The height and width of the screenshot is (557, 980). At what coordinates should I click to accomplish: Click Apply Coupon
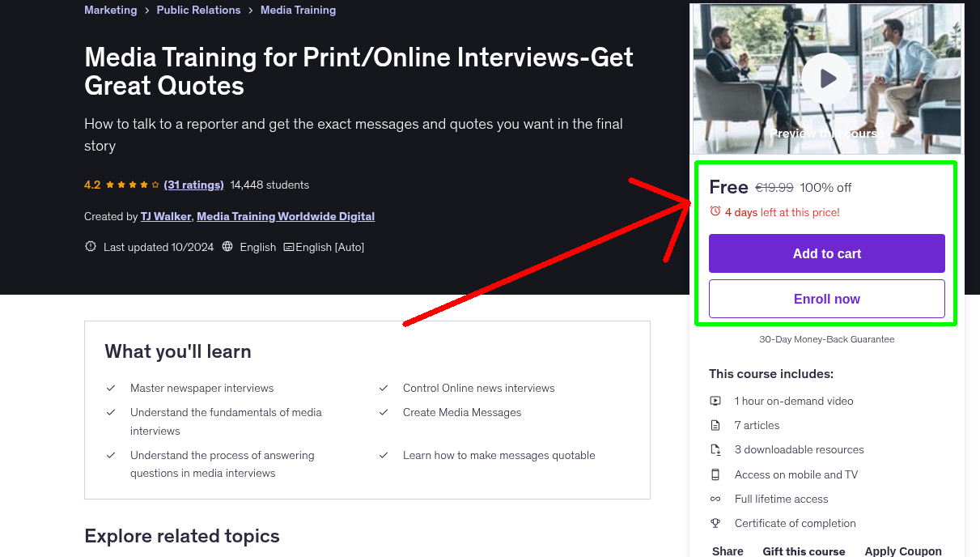click(x=903, y=550)
